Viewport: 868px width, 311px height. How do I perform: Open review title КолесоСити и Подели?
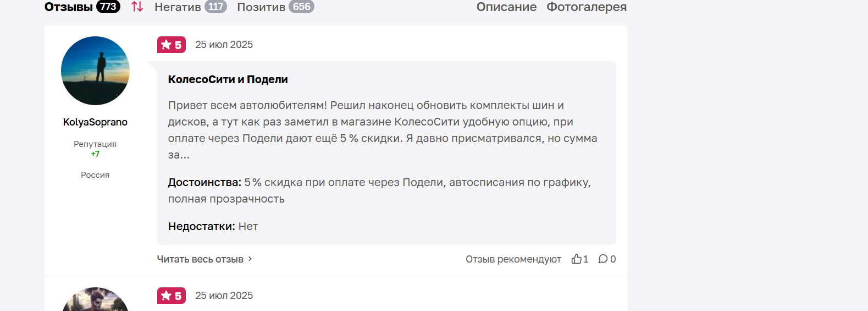click(228, 79)
